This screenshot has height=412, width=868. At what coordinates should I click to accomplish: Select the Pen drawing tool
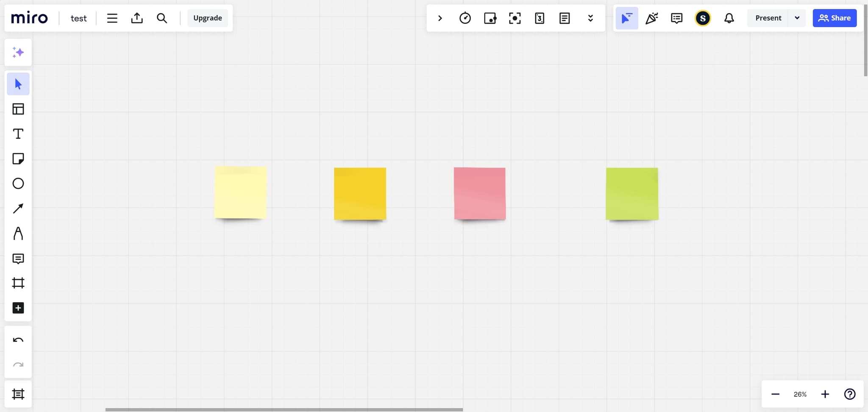pos(18,233)
